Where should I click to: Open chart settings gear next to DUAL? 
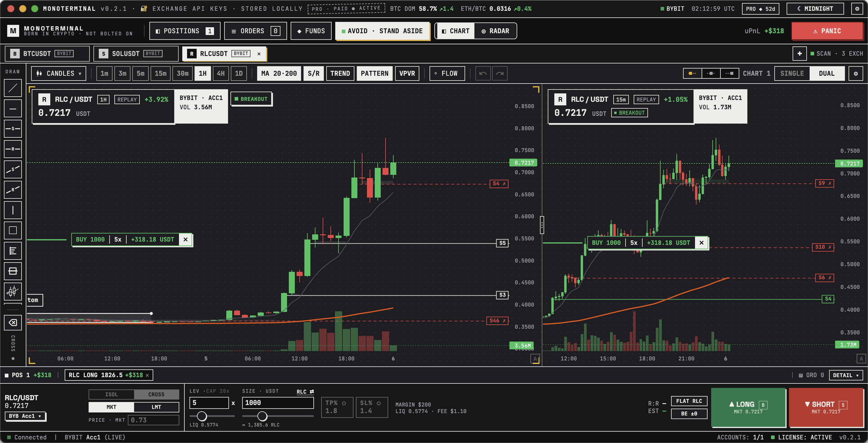point(855,73)
